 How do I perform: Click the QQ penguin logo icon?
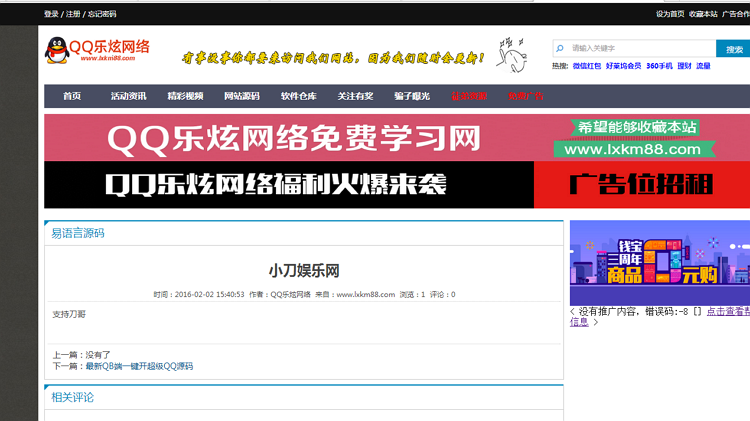[x=56, y=50]
